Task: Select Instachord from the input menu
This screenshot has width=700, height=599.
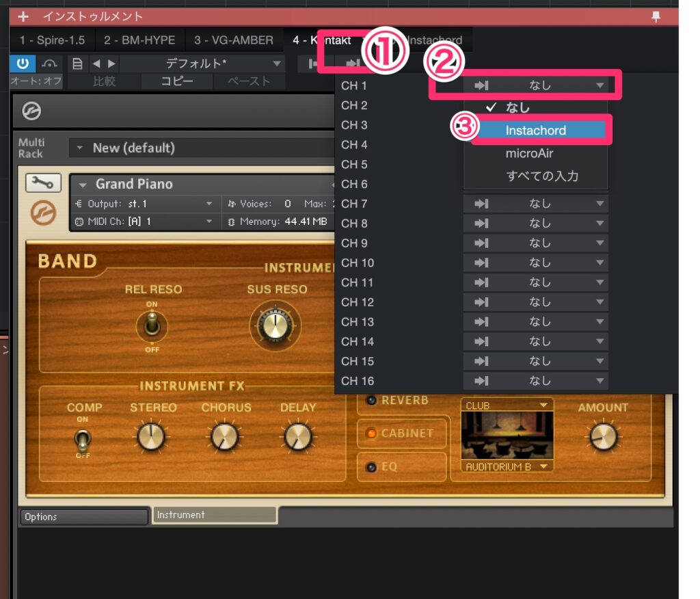Action: point(536,130)
